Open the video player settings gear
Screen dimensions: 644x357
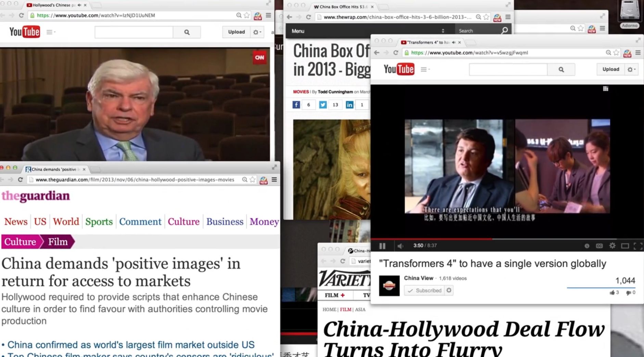[612, 246]
